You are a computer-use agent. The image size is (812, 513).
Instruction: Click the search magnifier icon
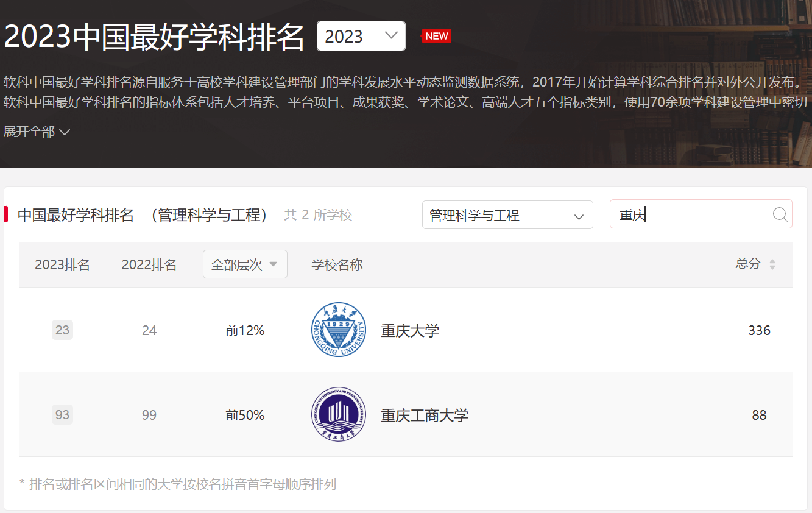point(780,214)
